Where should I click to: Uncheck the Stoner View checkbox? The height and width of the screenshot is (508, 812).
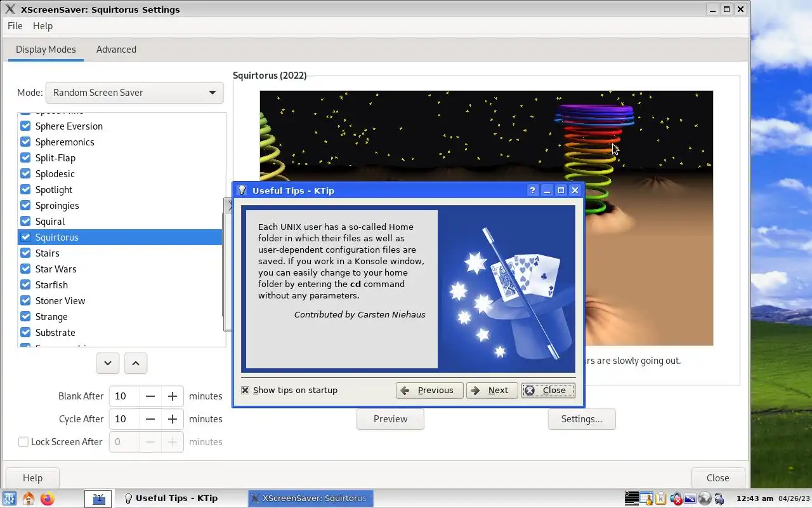click(x=25, y=301)
